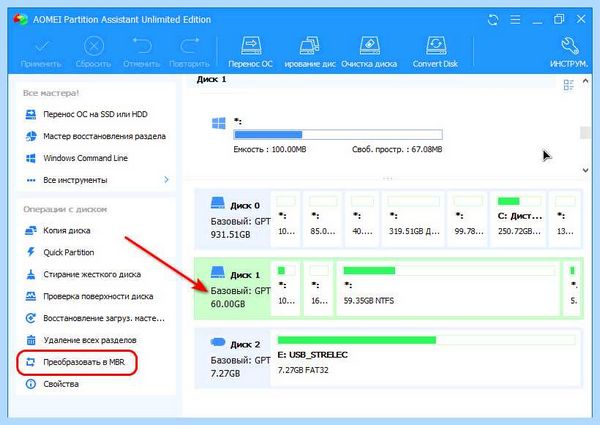Select the 85.0... partition on Диск 0
The width and height of the screenshot is (600, 425).
click(x=322, y=219)
